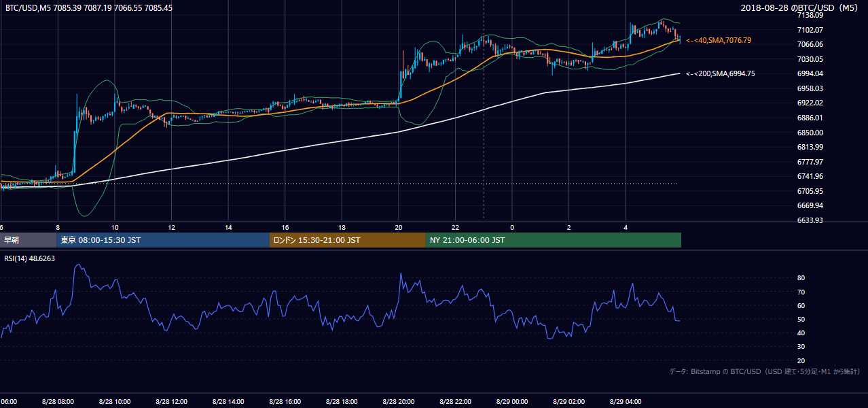868x408 pixels.
Task: Click price axis value 7102.07
Action: [x=810, y=30]
